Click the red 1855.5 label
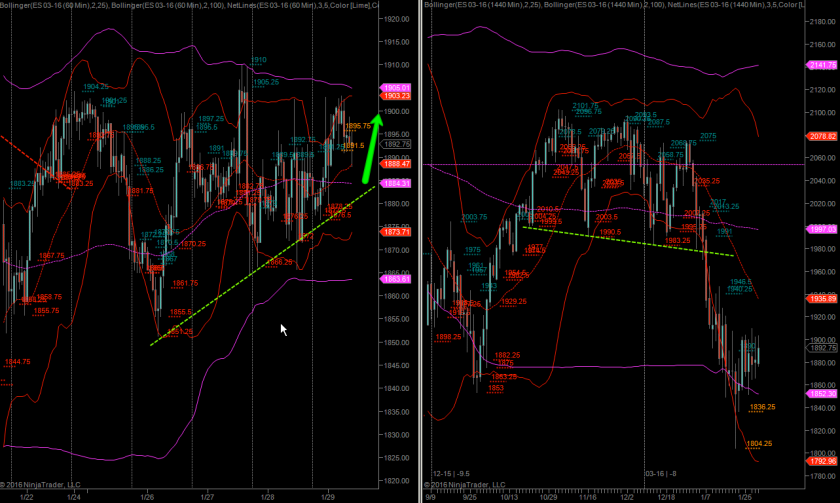Viewport: 840px width, 503px height. [x=181, y=312]
